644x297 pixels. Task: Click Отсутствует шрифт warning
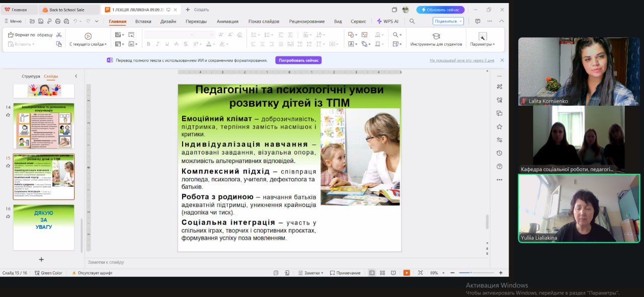coord(92,273)
